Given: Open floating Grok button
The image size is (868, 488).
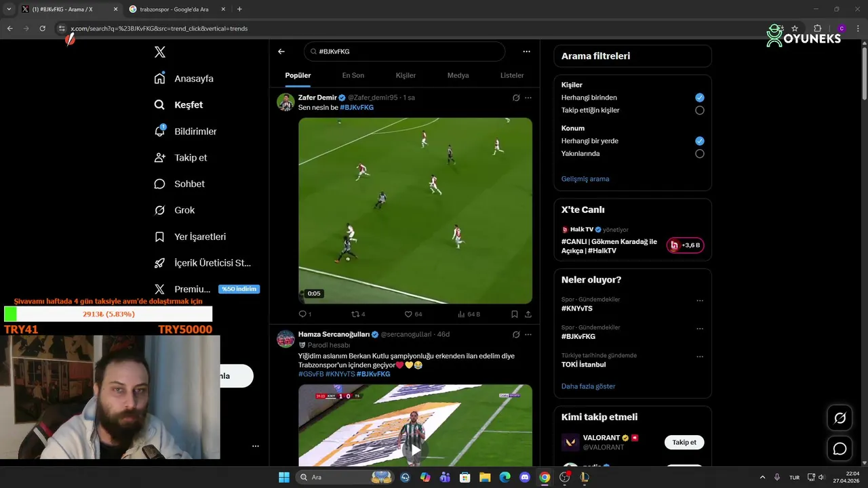Looking at the screenshot, I should 840,418.
